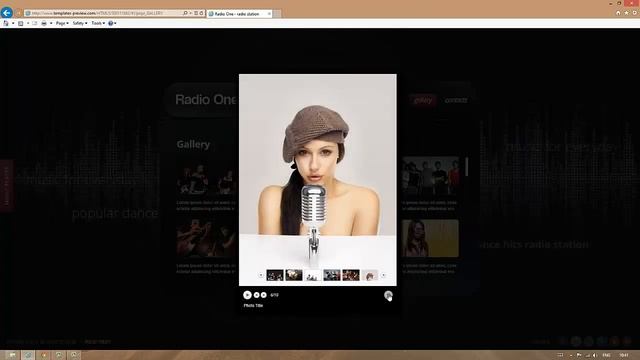Open the Help question mark menu
The width and height of the screenshot is (640, 360).
(112, 23)
